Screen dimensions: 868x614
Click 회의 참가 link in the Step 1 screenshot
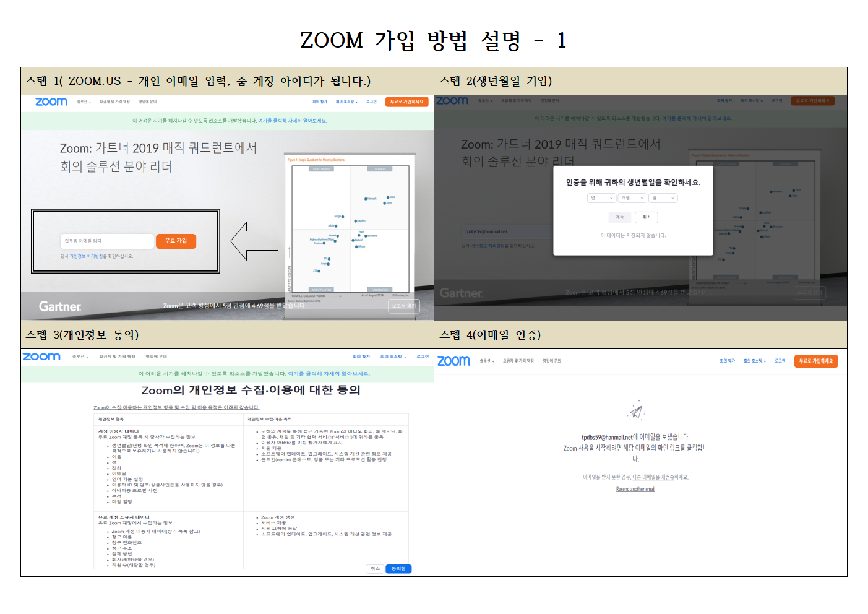pos(320,102)
